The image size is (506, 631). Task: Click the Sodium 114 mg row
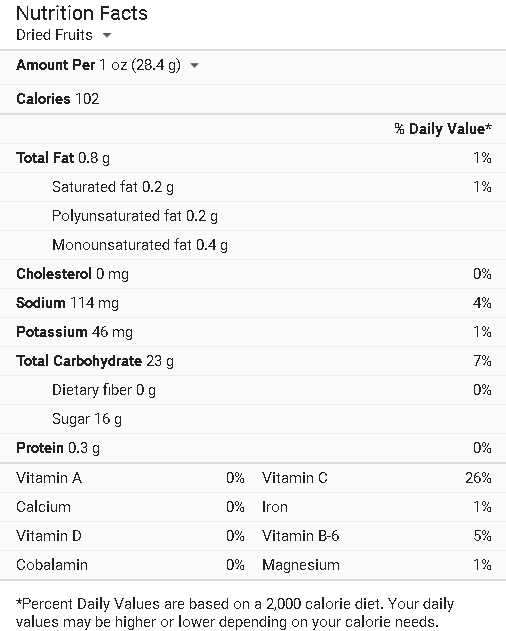click(x=253, y=303)
